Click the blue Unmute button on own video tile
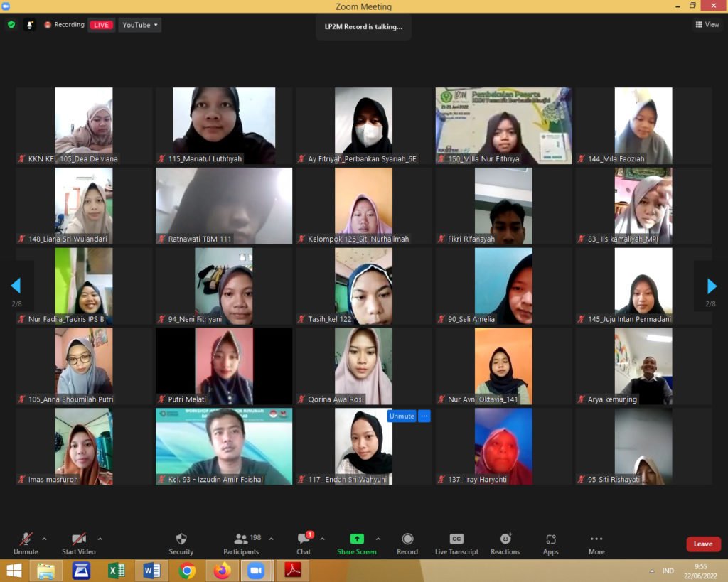 402,416
